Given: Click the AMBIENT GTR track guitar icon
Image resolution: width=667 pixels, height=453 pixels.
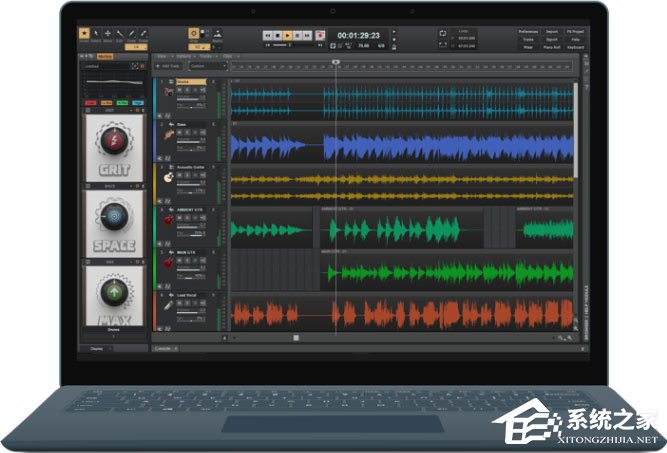Looking at the screenshot, I should point(169,220).
